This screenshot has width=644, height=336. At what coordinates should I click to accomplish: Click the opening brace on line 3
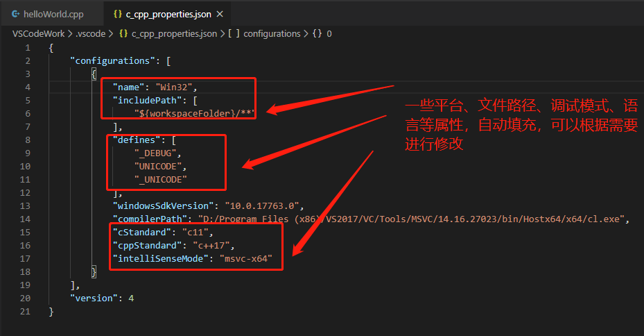pyautogui.click(x=94, y=74)
